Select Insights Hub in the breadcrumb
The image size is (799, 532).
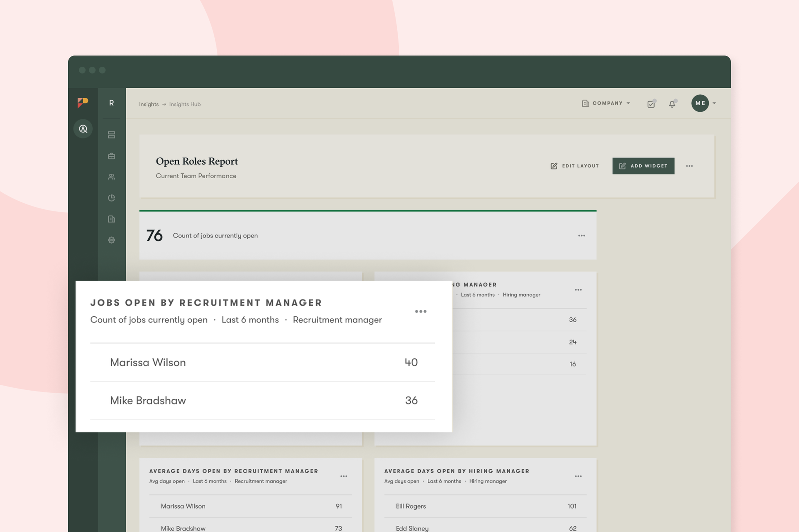pyautogui.click(x=183, y=104)
